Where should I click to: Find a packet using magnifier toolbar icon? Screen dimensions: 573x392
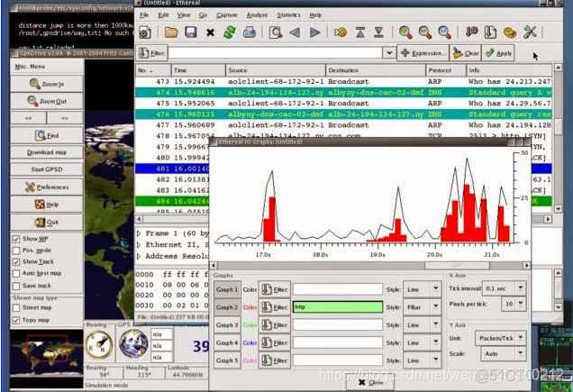pyautogui.click(x=276, y=32)
